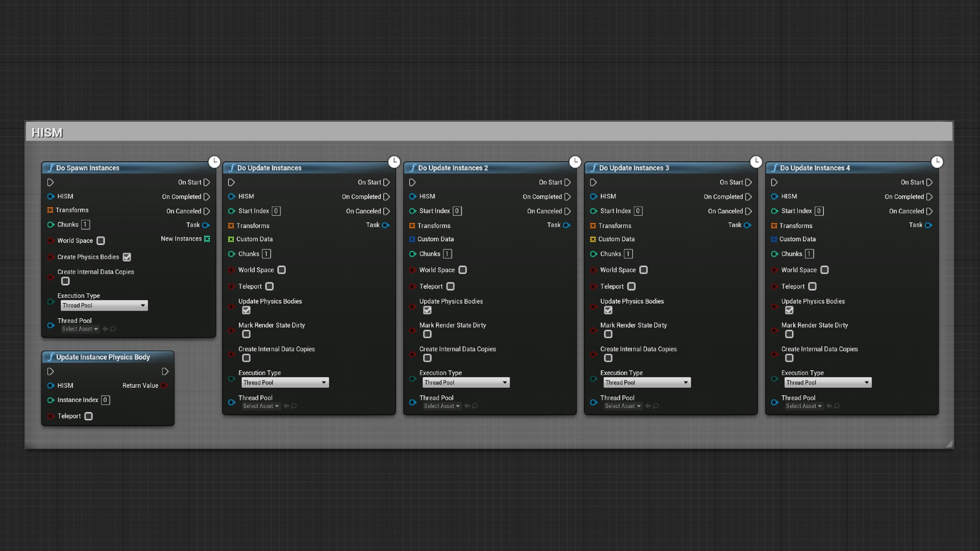Uncheck Create Physics Bodies on Do Spawn Instances
Viewport: 980px width, 551px height.
(x=127, y=257)
